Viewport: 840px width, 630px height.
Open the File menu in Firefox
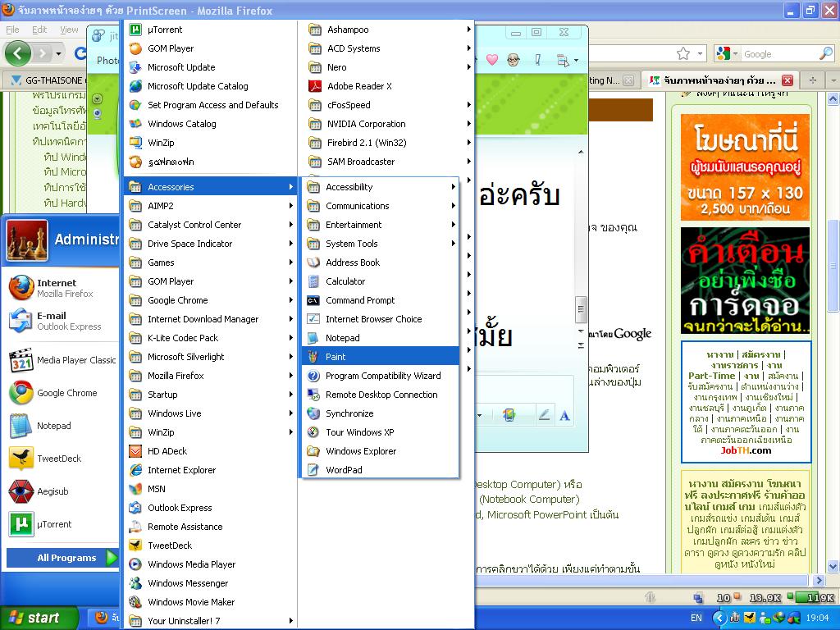tap(12, 30)
